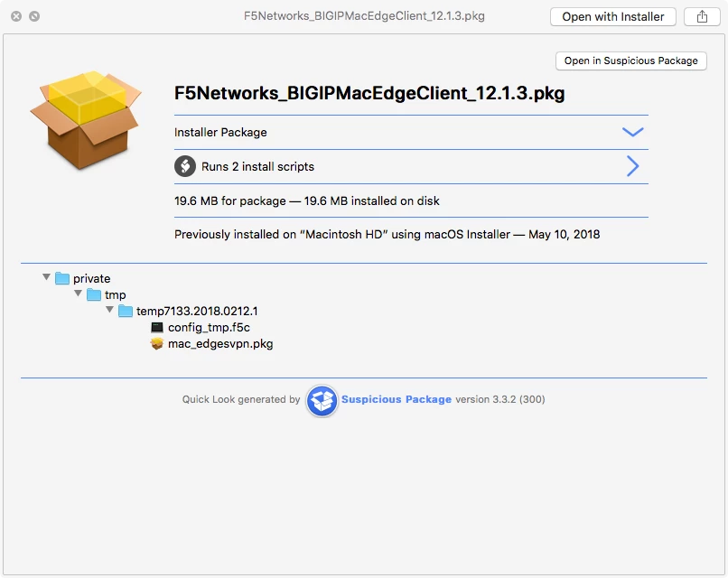Select the tmp folder label
This screenshot has width=728, height=578.
(115, 295)
